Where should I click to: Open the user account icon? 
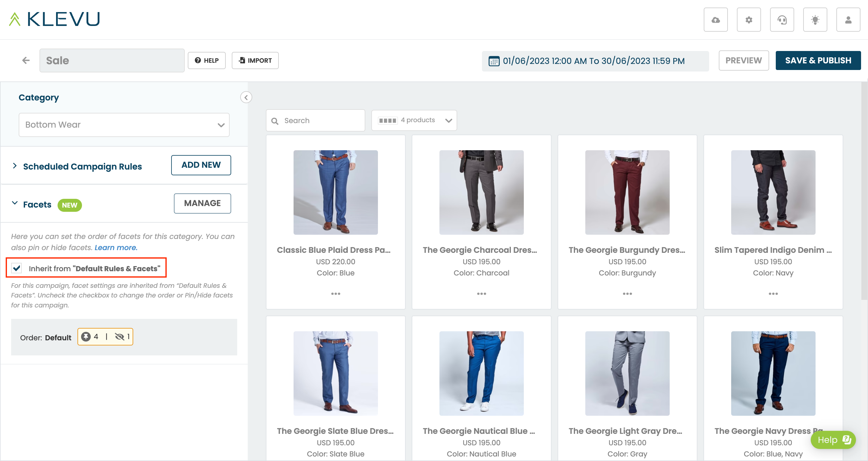click(x=848, y=20)
